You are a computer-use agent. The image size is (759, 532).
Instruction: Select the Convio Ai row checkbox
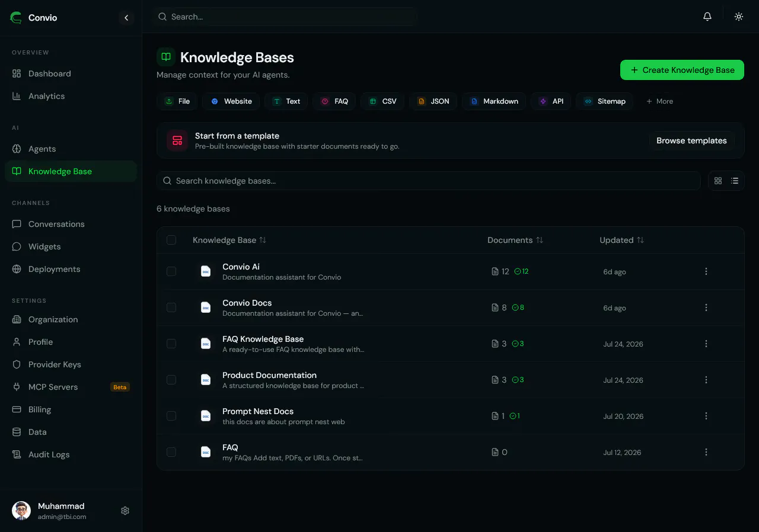coord(171,271)
